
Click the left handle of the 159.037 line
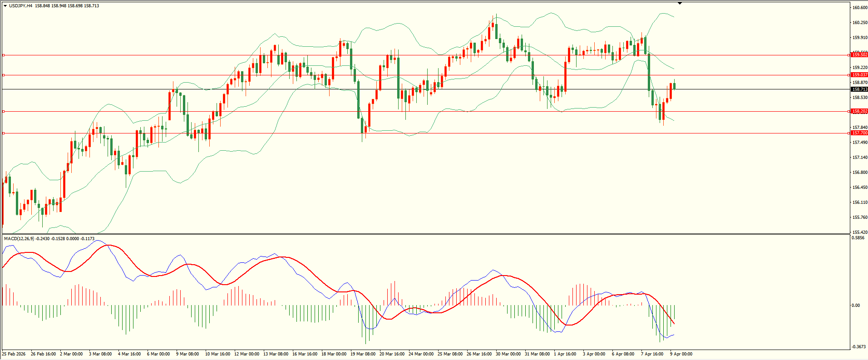click(4, 75)
